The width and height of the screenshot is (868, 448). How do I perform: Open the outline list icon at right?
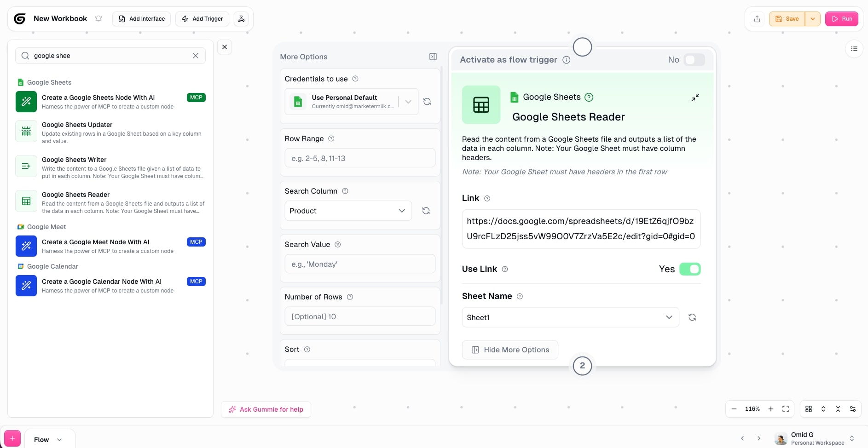(x=854, y=49)
